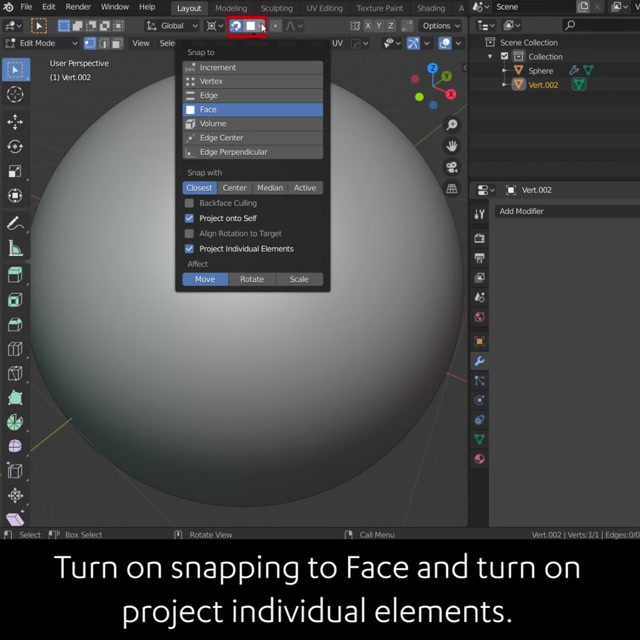Click the blue Z axis gizmo circle
640x640 pixels.
coord(433,69)
